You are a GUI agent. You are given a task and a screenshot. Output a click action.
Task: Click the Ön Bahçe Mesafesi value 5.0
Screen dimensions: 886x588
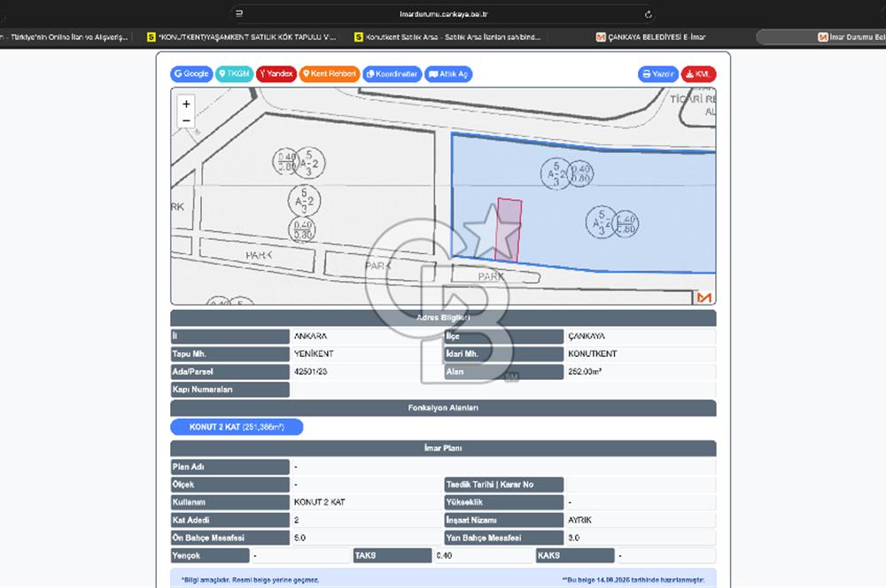click(299, 538)
